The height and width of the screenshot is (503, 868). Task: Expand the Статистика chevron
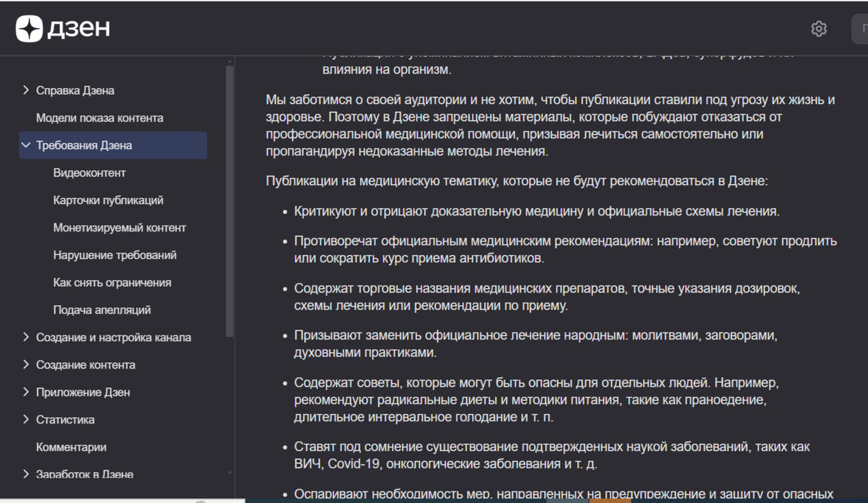[26, 420]
